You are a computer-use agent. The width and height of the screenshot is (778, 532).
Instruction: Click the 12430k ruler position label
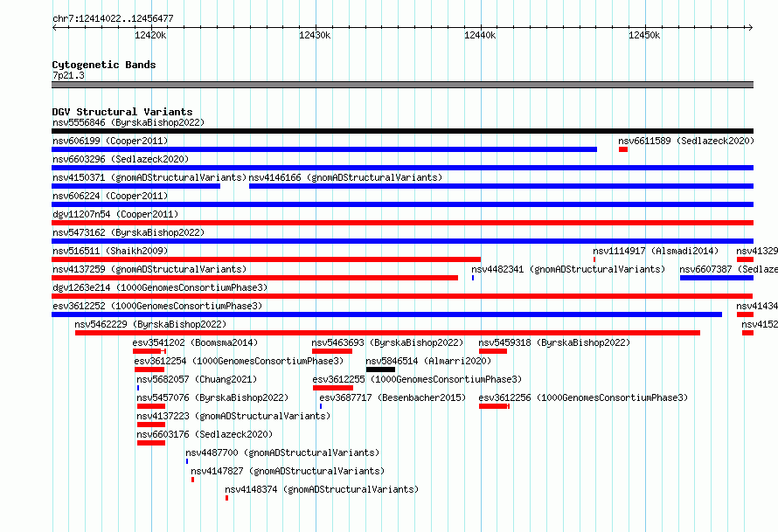tap(315, 35)
